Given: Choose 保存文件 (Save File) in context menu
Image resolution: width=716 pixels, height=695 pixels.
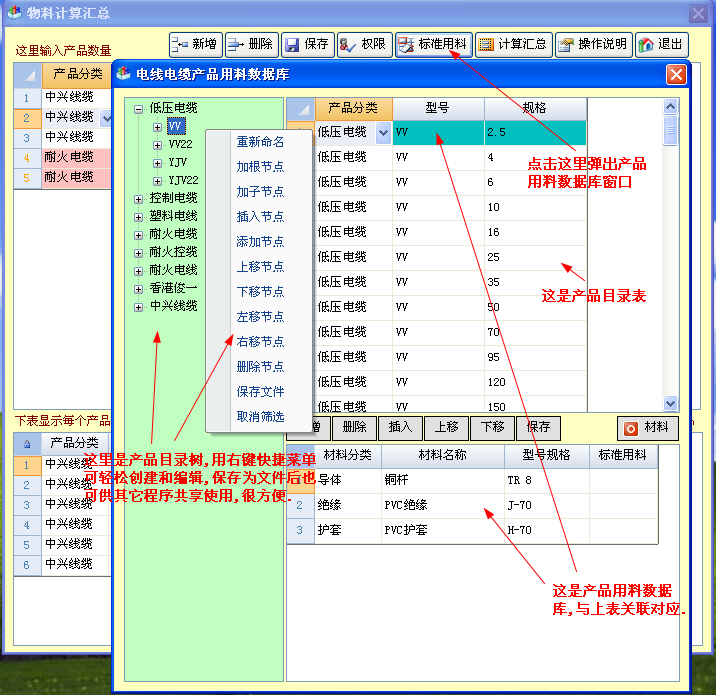Looking at the screenshot, I should click(260, 392).
